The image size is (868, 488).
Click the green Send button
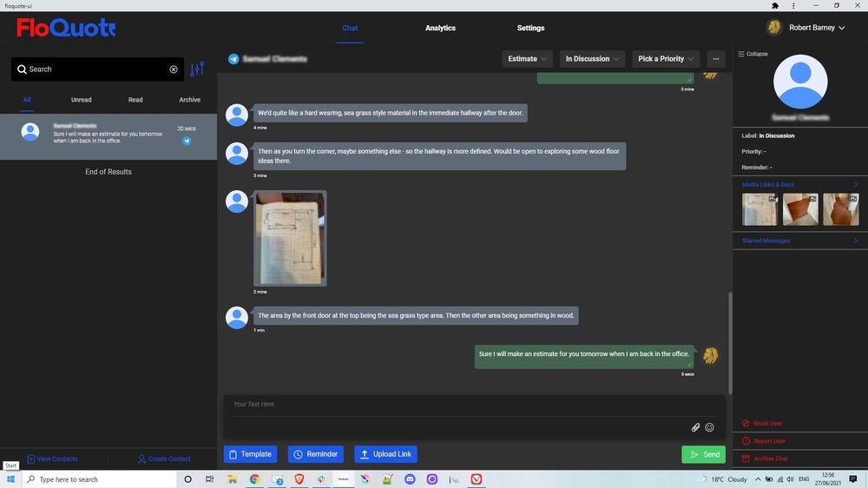(704, 454)
